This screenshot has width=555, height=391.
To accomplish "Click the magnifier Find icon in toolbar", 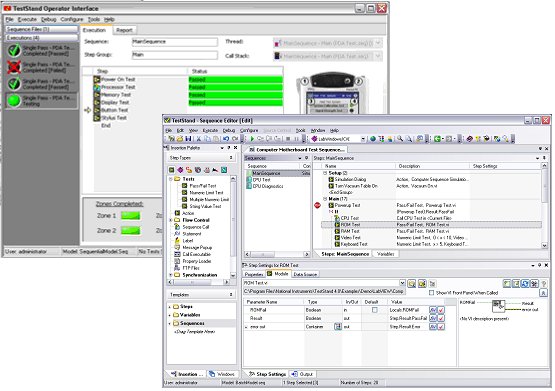I will pyautogui.click(x=400, y=139).
